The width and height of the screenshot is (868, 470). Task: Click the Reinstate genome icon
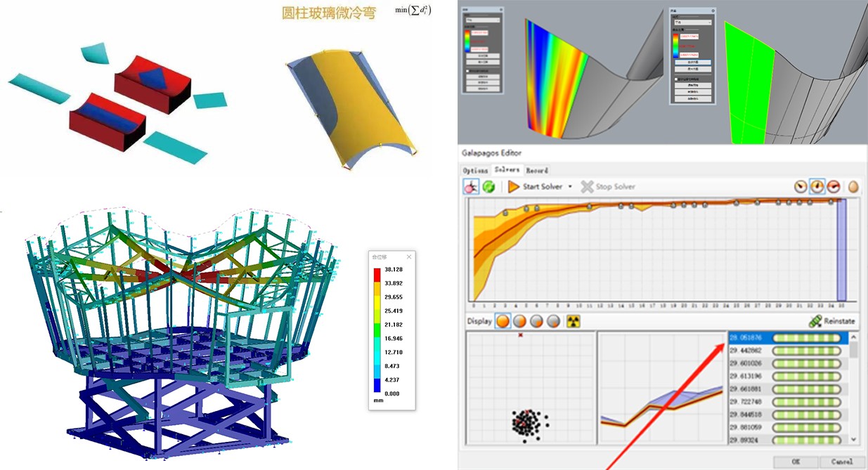point(815,322)
